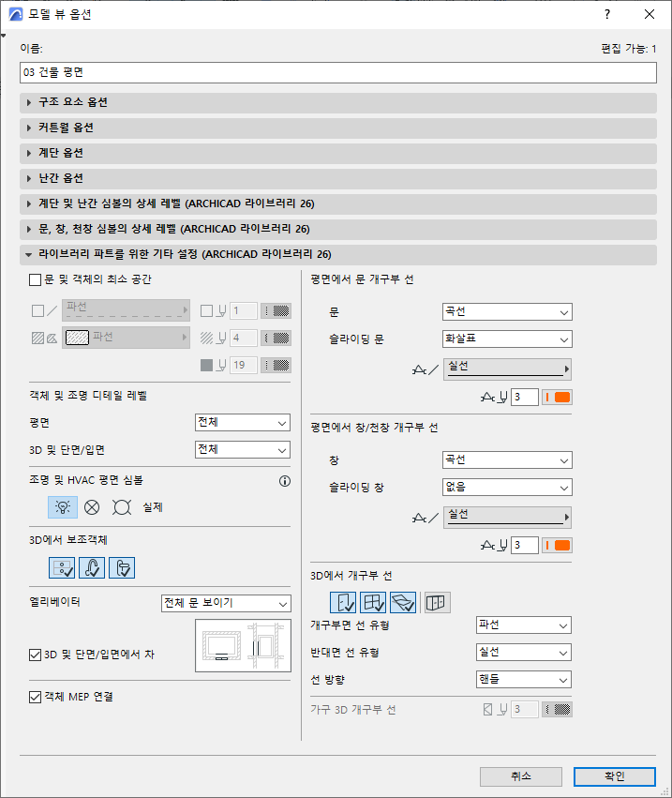Expand 계단 및 난간 심볼의 상세 레벨 section
This screenshot has width=672, height=798.
click(x=338, y=204)
